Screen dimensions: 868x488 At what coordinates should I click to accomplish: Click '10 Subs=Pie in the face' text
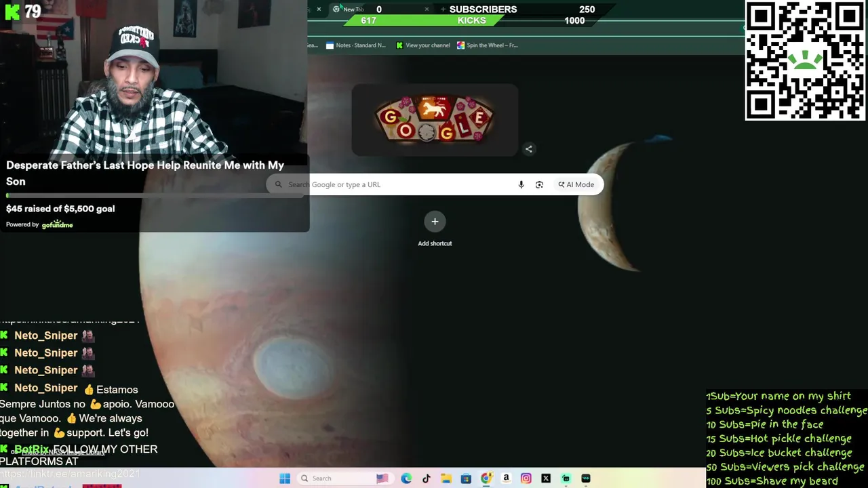tap(765, 424)
